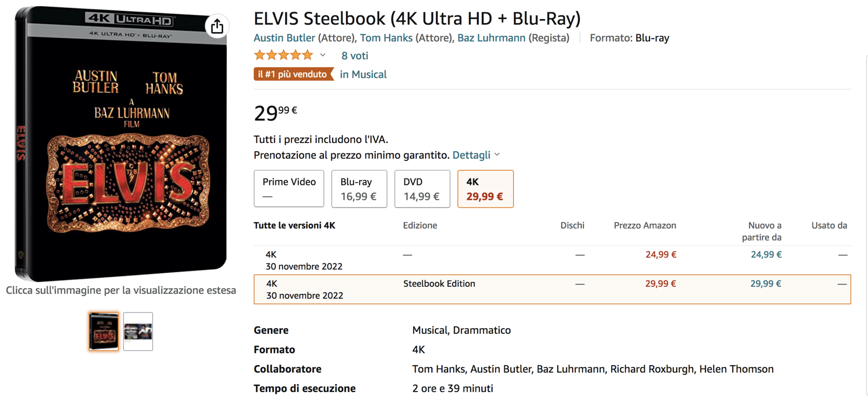Select the 4K 29,99 € format
This screenshot has height=398, width=868.
[485, 189]
